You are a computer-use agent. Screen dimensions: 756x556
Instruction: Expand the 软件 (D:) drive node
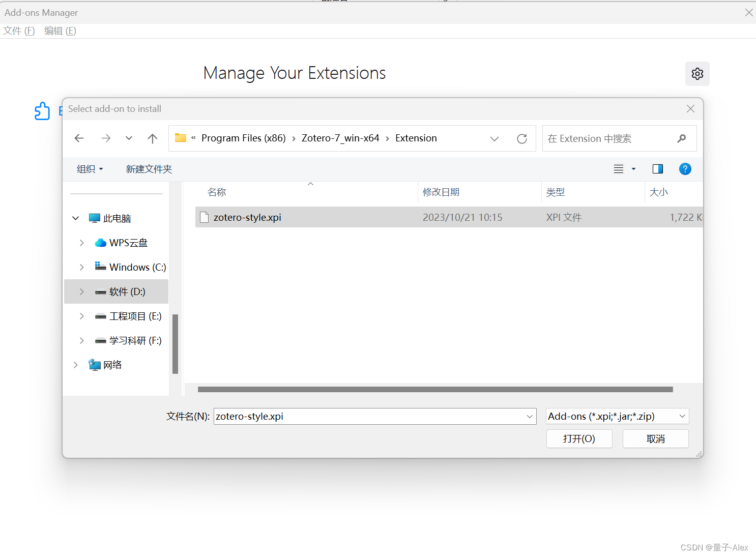(81, 291)
